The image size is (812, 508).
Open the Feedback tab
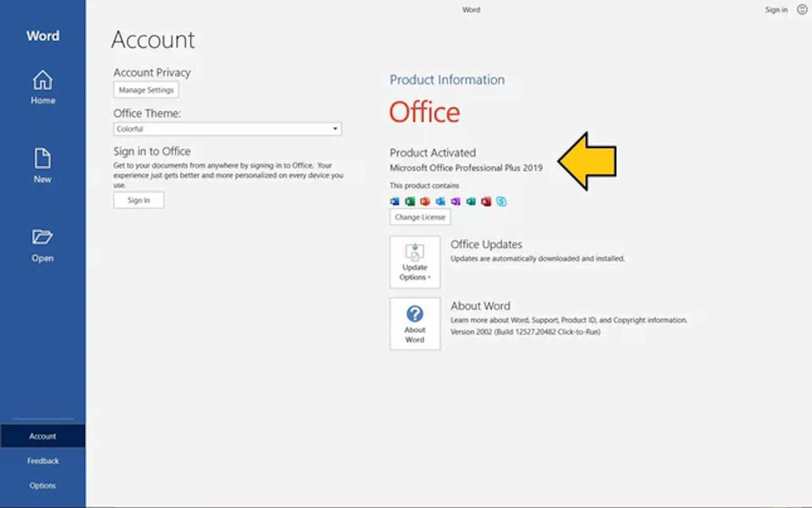43,461
